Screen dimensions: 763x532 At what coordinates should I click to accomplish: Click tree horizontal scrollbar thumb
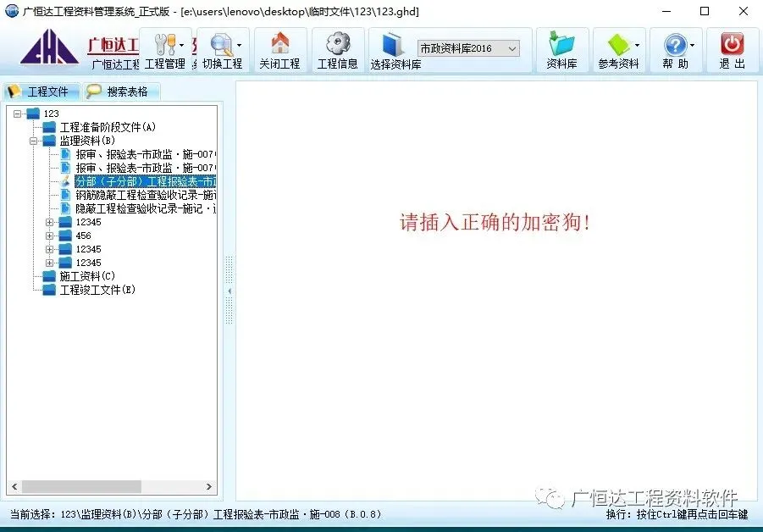point(81,487)
